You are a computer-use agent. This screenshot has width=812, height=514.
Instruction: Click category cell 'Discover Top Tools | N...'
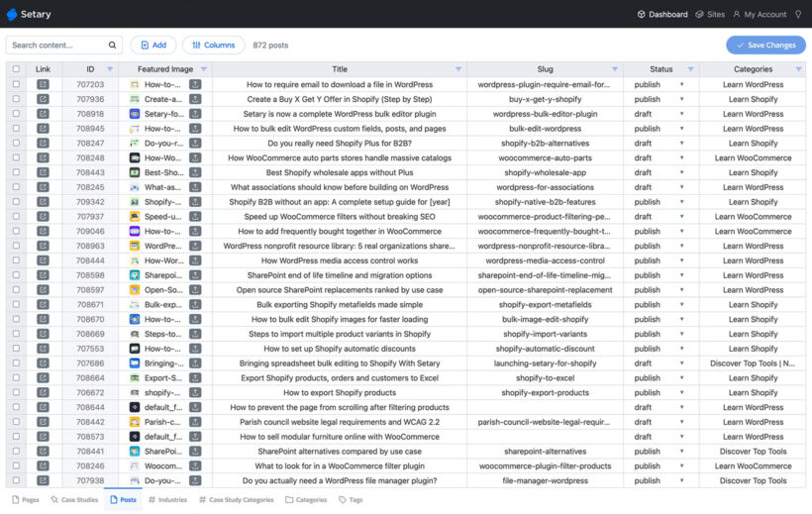[753, 363]
